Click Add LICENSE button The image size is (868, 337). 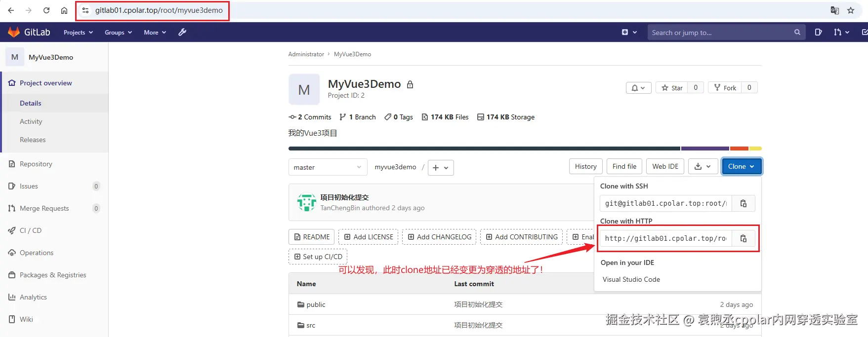[369, 237]
